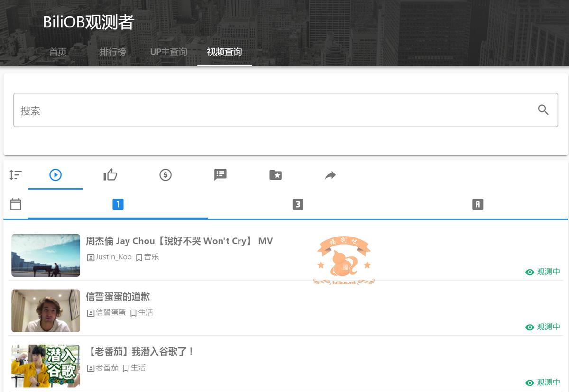Click the sort order icon
569x392 pixels.
[16, 175]
